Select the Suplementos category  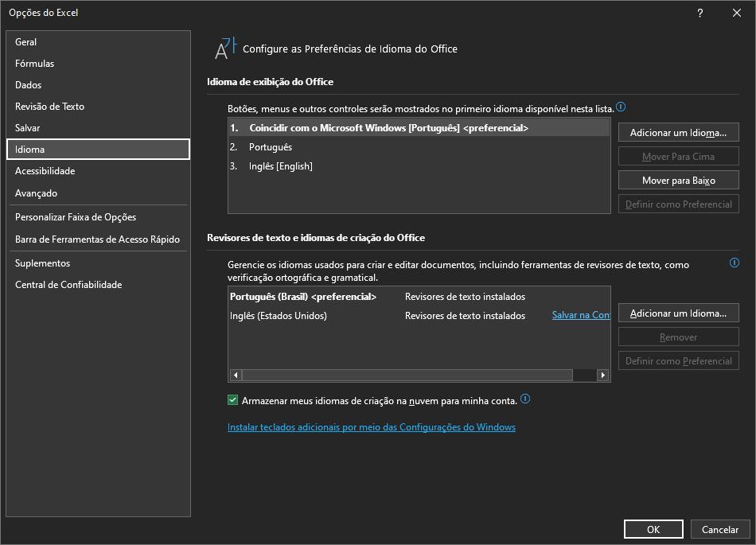tap(99, 263)
